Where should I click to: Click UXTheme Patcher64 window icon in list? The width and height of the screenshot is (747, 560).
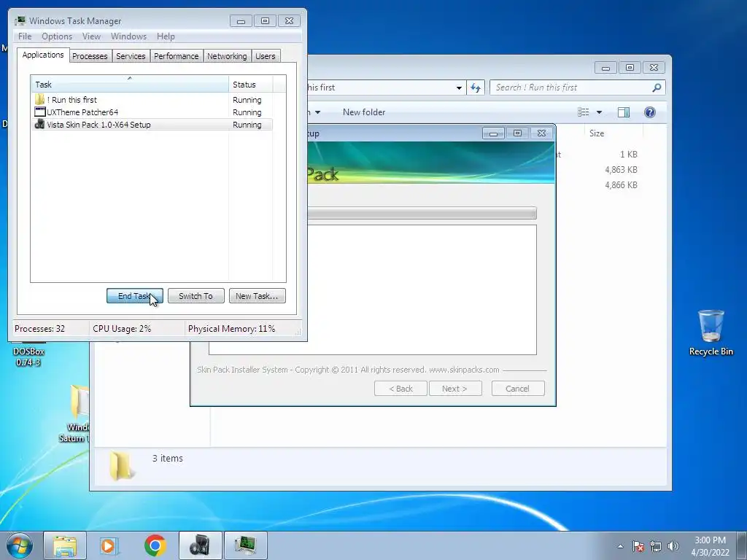point(40,112)
